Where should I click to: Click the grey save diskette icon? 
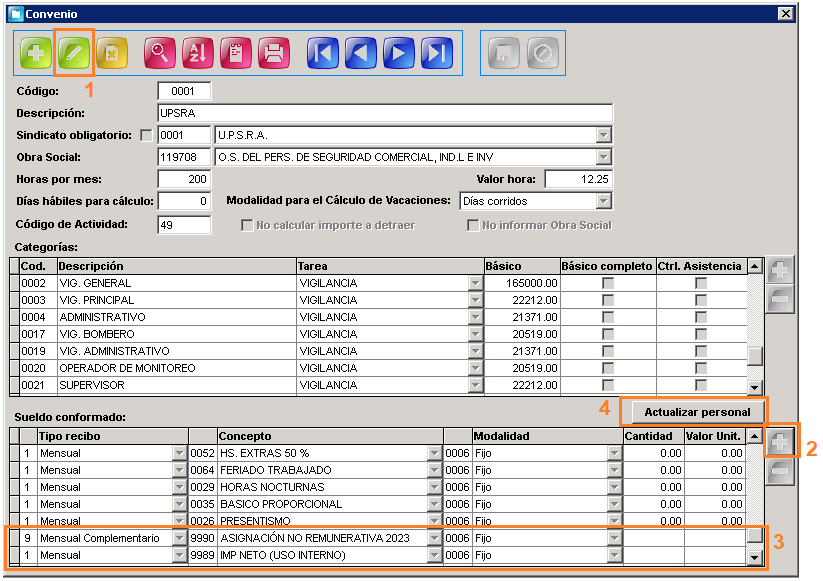point(504,53)
